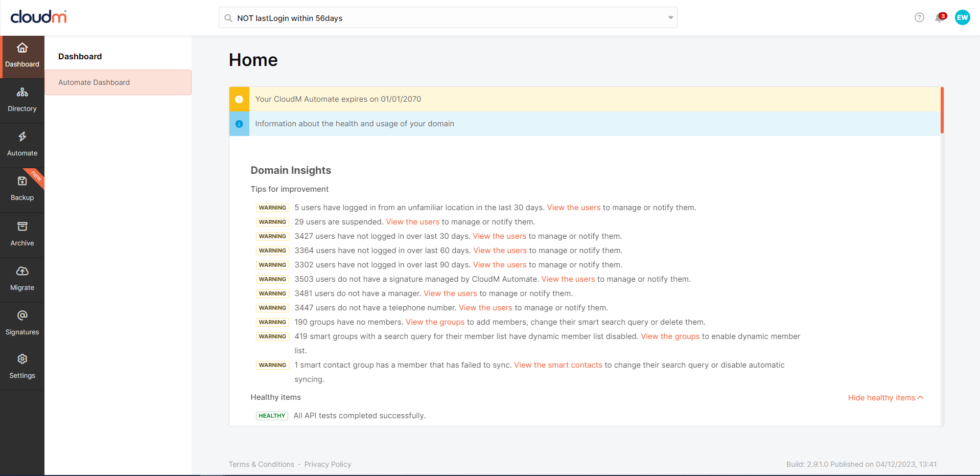Click the Build 2.9.1.0 version text
980x476 pixels.
click(861, 464)
